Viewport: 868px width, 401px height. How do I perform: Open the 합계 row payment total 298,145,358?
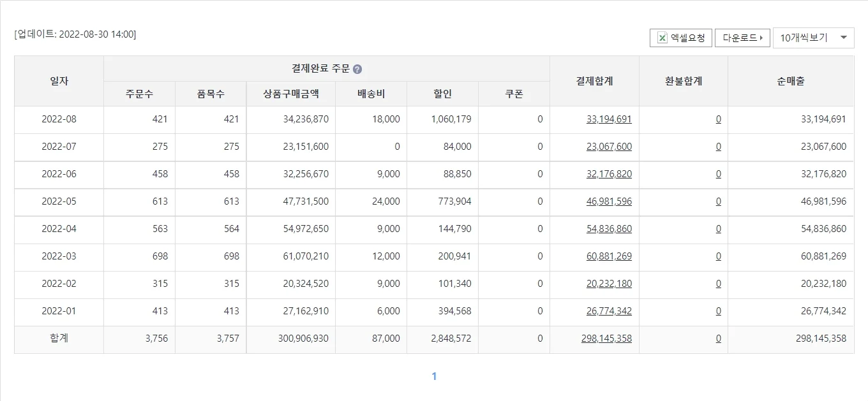tap(607, 339)
